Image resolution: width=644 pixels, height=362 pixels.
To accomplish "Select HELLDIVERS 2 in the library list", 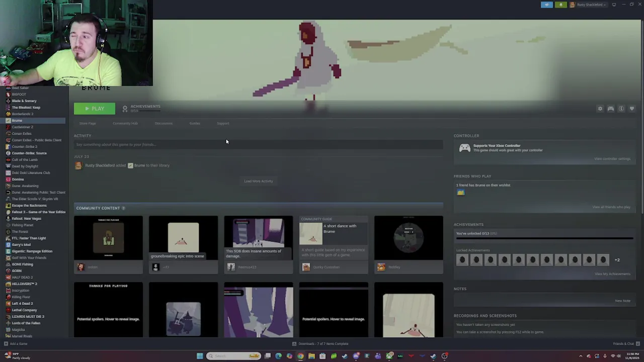I will pyautogui.click(x=24, y=284).
